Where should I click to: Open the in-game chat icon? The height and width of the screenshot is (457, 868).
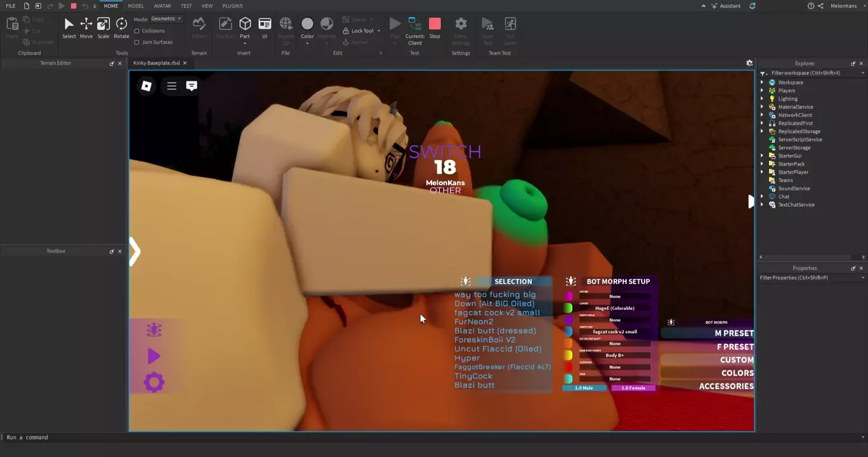(x=192, y=86)
